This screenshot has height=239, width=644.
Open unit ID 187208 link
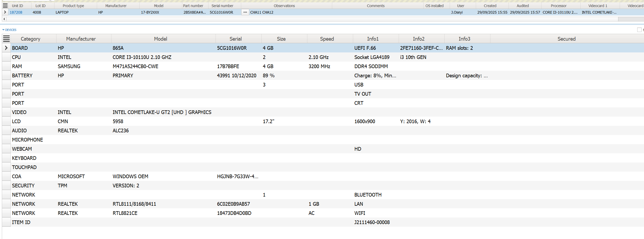[x=16, y=12]
